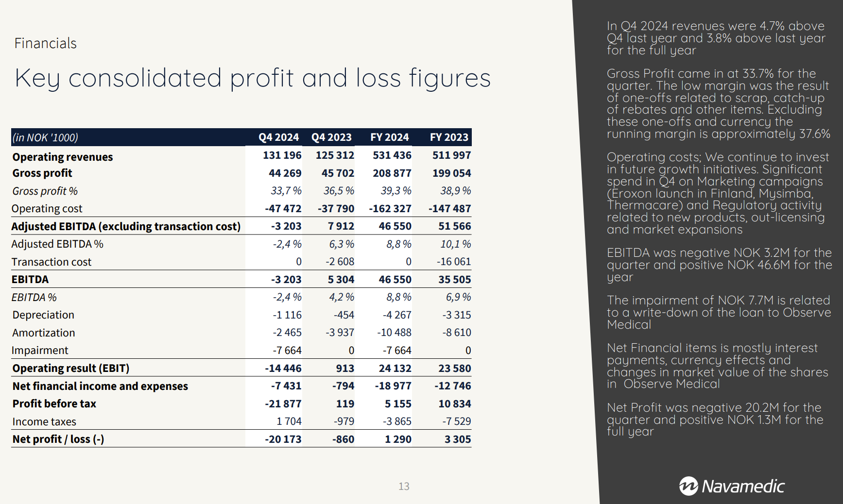Select the 'Adjusted EBITDA (excluding transaction cost)' label
The width and height of the screenshot is (843, 504).
(126, 226)
